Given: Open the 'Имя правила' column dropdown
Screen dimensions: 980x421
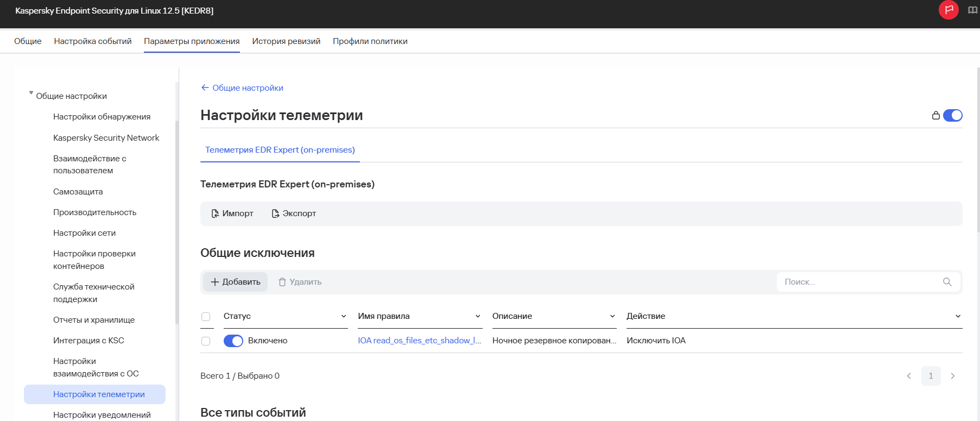Looking at the screenshot, I should pos(478,316).
